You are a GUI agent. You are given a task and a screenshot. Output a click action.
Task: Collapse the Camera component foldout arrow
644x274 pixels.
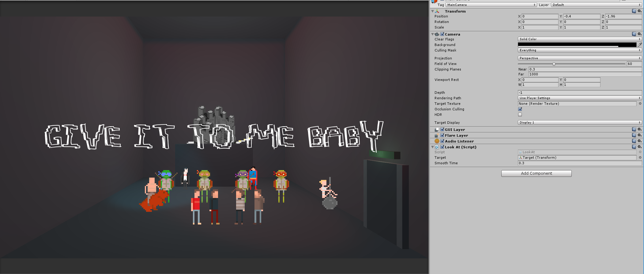[x=432, y=34]
